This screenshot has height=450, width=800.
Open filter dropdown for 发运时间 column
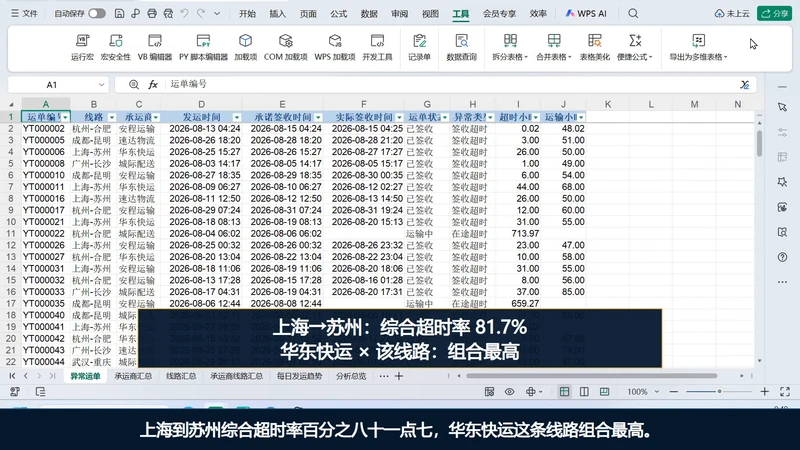tap(236, 117)
